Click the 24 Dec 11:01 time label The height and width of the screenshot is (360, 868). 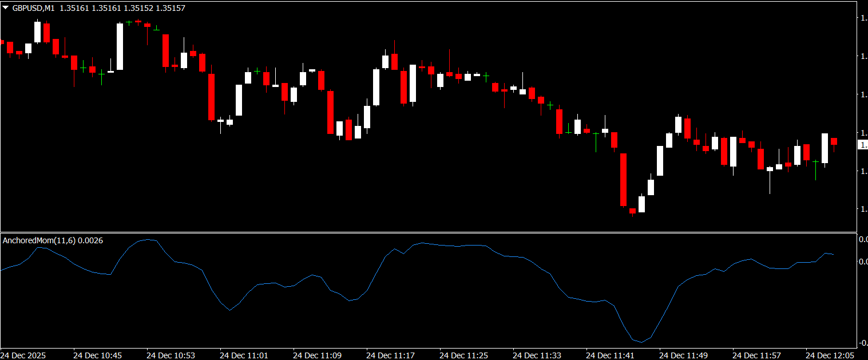pyautogui.click(x=244, y=355)
